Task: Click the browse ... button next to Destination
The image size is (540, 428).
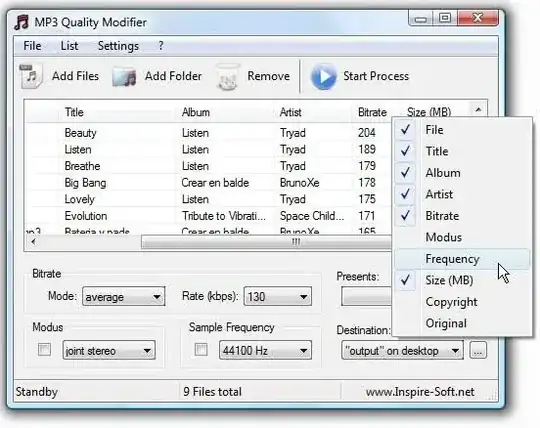Action: pyautogui.click(x=478, y=351)
